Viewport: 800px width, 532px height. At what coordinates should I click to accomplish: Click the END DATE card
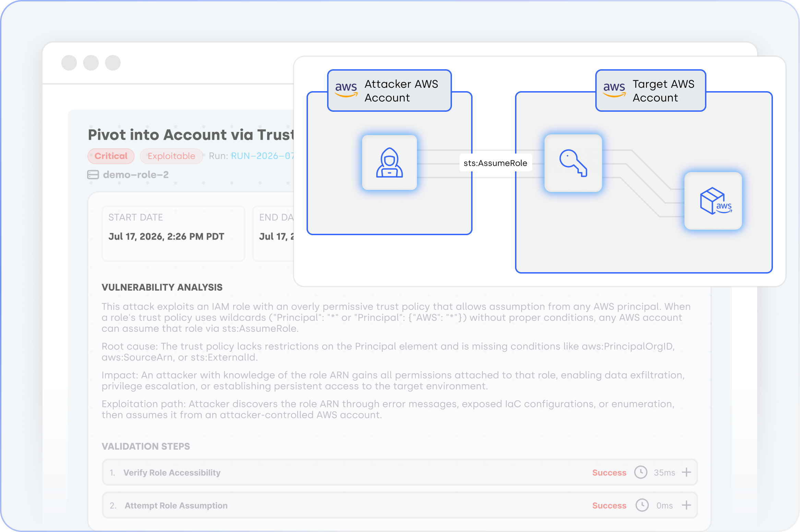tap(273, 233)
